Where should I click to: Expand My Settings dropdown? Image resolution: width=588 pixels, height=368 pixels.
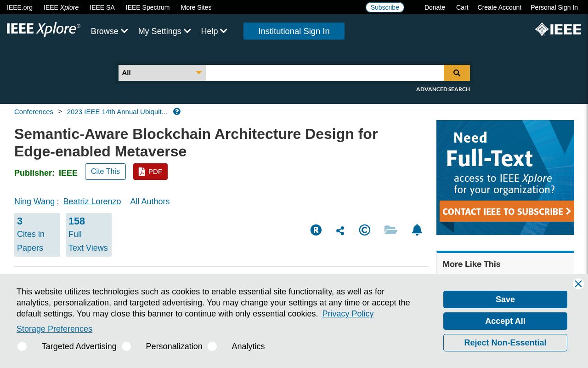[x=164, y=31]
